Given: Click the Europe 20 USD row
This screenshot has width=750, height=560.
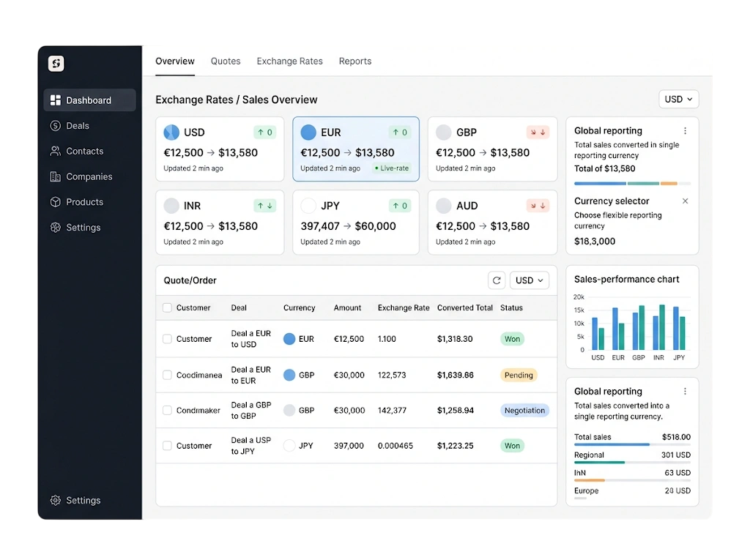Looking at the screenshot, I should (x=632, y=493).
